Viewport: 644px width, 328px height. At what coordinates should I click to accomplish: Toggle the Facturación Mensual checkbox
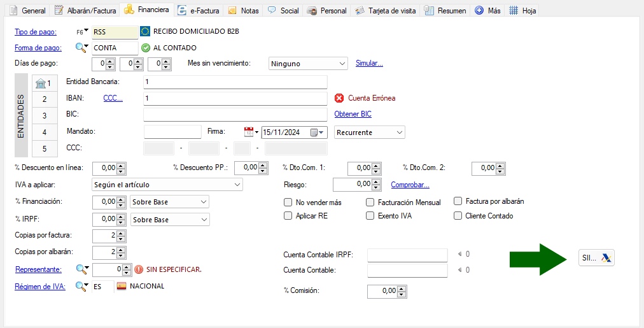tap(370, 202)
